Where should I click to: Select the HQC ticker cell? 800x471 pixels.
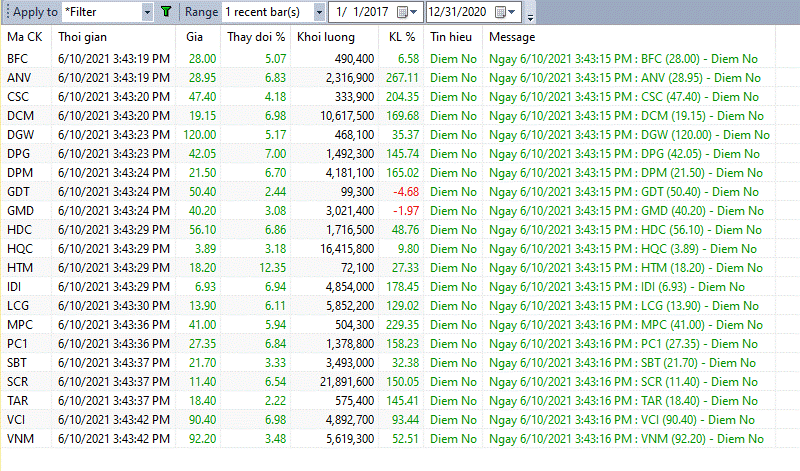click(20, 249)
